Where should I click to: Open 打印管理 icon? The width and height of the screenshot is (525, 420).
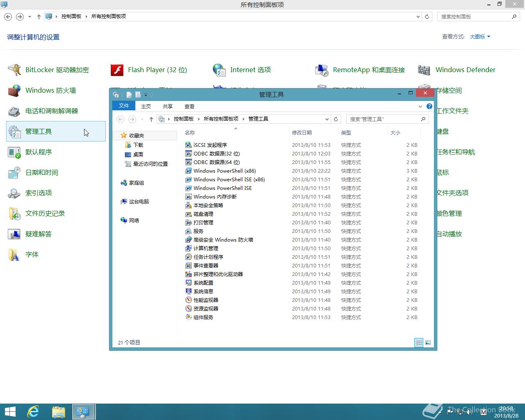click(x=189, y=222)
